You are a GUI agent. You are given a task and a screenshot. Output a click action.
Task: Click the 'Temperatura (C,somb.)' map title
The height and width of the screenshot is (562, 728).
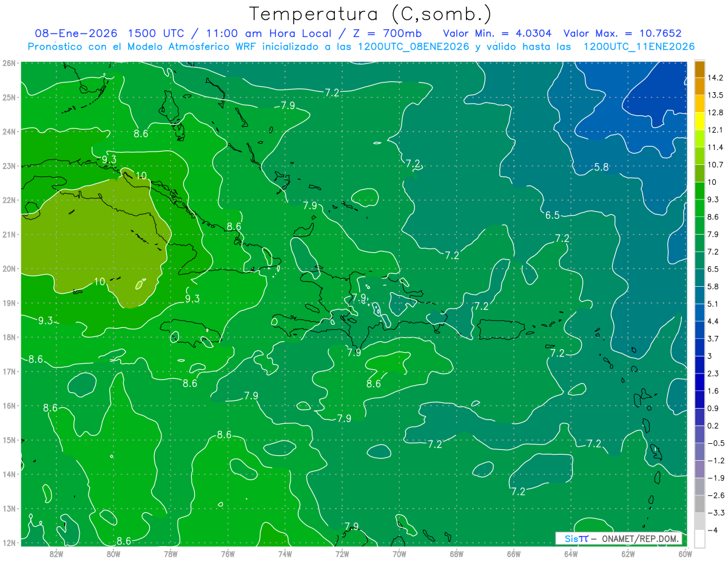point(370,13)
